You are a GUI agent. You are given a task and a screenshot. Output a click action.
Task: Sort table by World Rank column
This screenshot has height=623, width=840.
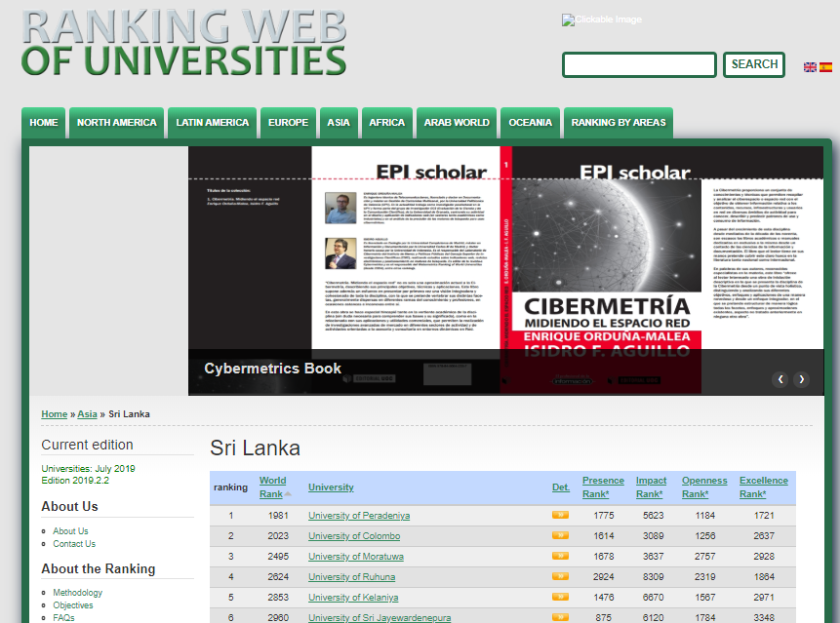pos(272,487)
